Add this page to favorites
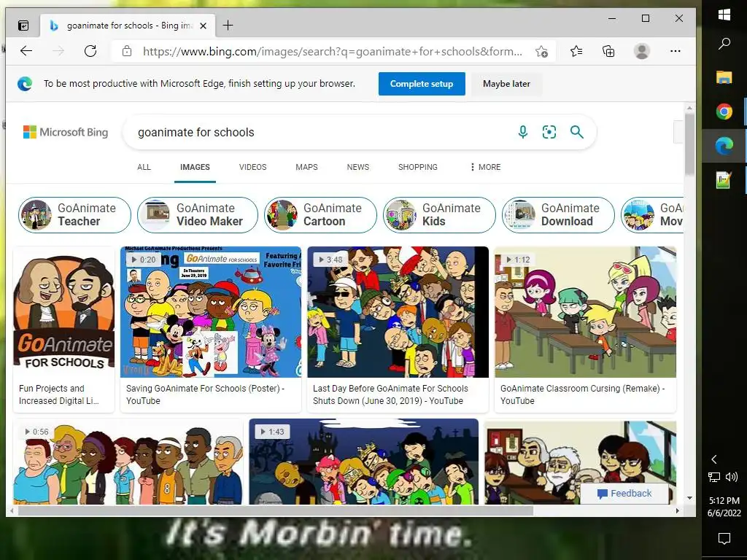This screenshot has height=560, width=747. [541, 51]
